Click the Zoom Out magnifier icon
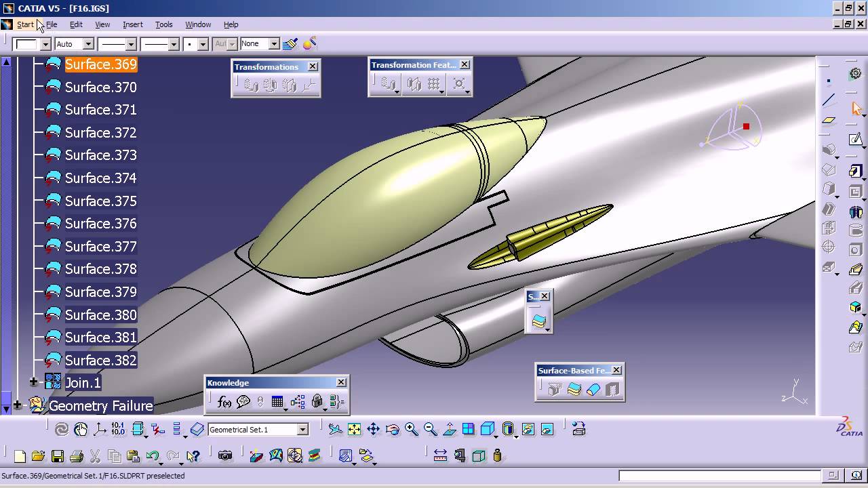 point(430,429)
